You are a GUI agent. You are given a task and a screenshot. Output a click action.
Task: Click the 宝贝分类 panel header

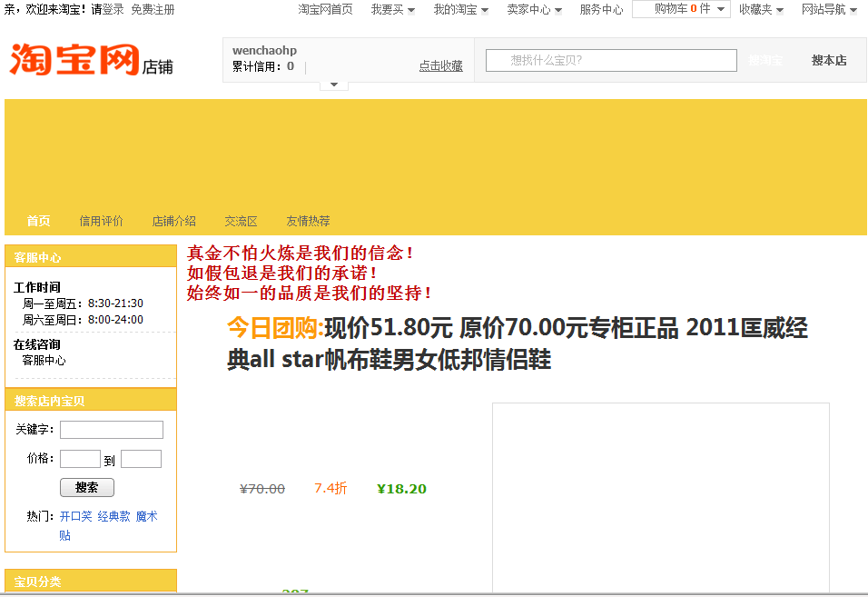pyautogui.click(x=91, y=582)
